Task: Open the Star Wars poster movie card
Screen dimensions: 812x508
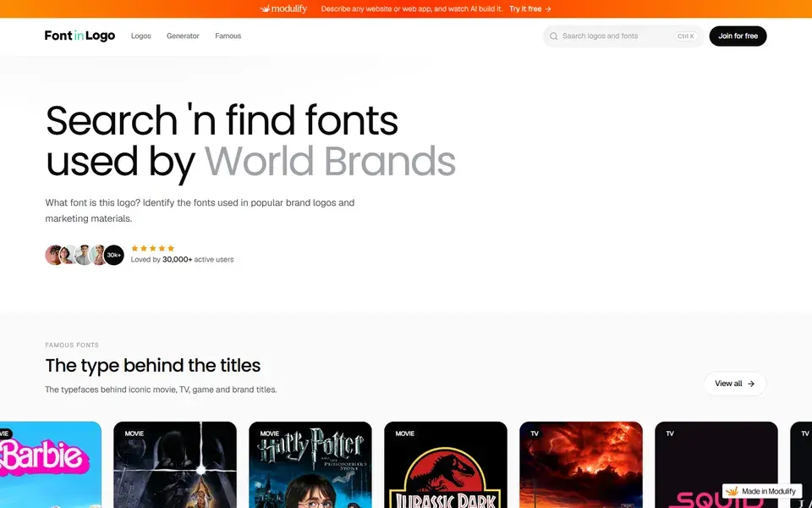Action: pos(175,465)
